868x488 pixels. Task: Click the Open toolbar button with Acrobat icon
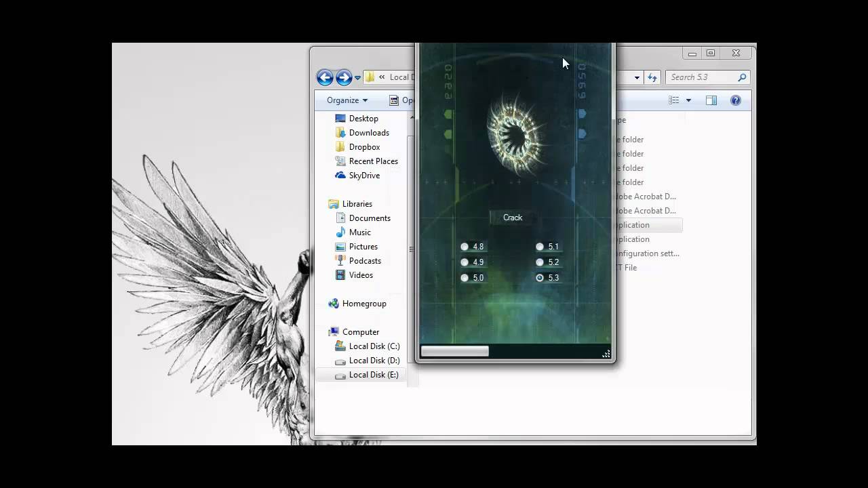pyautogui.click(x=401, y=100)
